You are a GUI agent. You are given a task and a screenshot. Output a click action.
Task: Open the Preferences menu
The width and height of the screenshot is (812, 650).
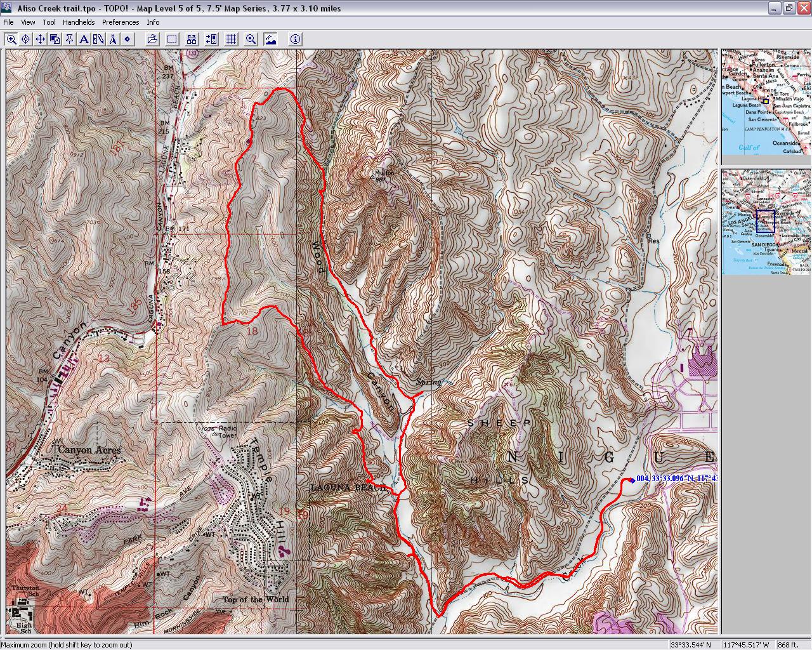121,22
